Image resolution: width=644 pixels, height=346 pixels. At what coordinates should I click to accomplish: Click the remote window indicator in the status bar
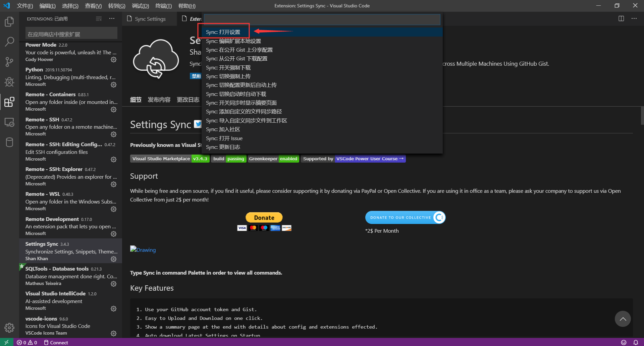point(6,342)
